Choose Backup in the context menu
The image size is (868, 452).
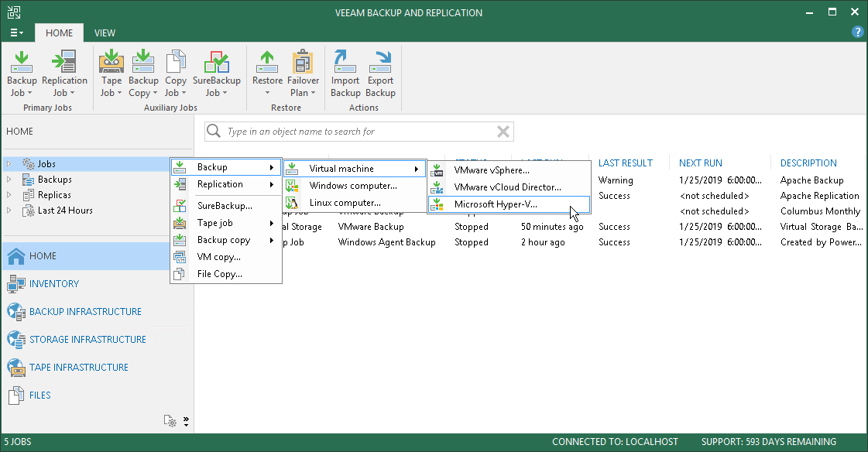click(x=226, y=167)
